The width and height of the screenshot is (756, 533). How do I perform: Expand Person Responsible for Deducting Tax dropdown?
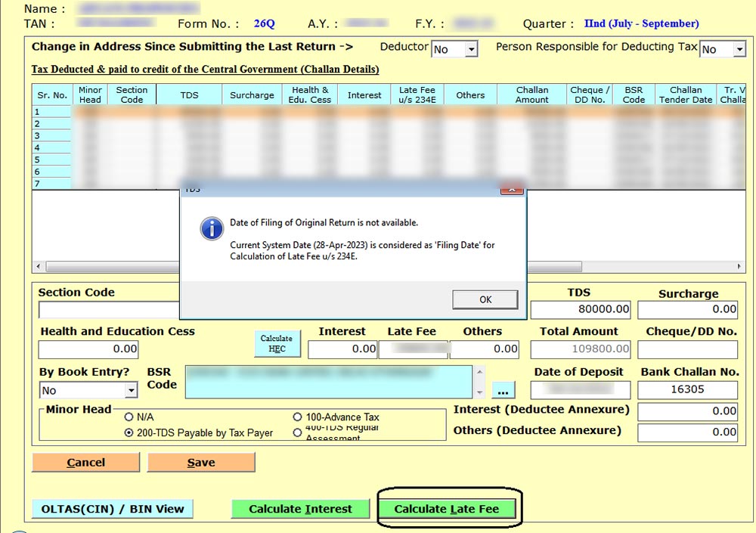coord(739,49)
